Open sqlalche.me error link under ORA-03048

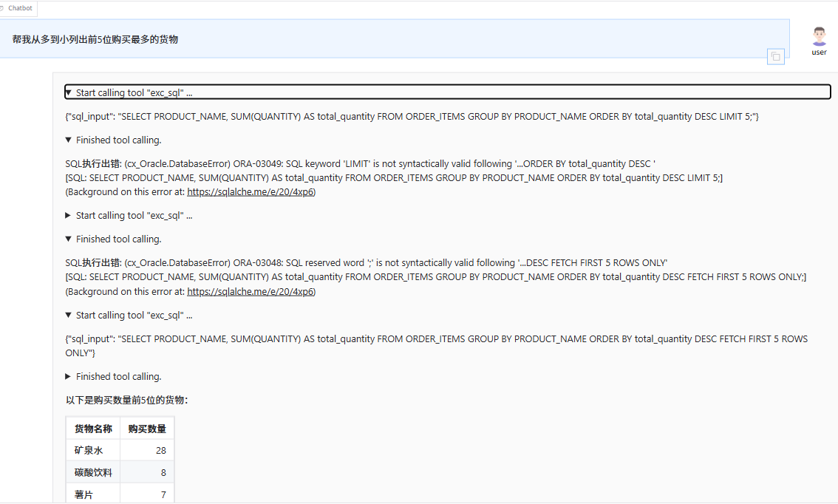(x=251, y=292)
